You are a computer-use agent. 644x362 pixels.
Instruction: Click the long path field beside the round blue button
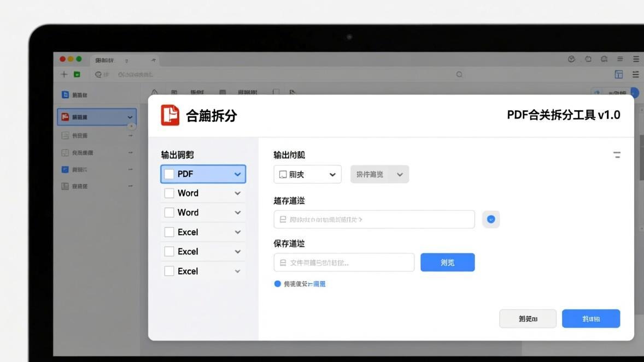(374, 219)
